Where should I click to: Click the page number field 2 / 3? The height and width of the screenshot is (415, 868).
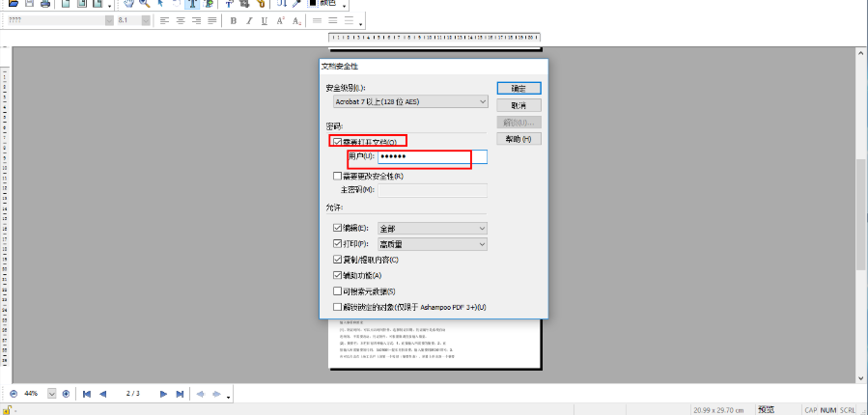click(133, 394)
